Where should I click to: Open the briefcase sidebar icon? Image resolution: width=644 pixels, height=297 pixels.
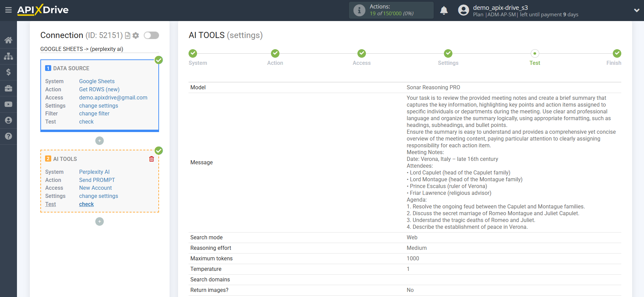[x=8, y=88]
